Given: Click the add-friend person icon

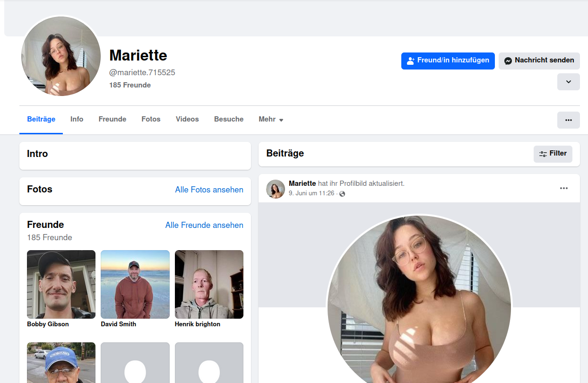Looking at the screenshot, I should [x=411, y=61].
